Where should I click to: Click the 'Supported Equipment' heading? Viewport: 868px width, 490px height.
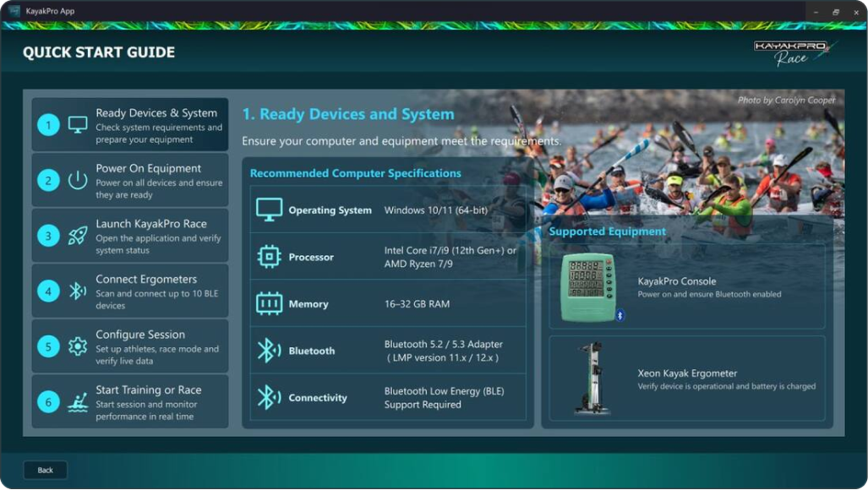click(x=608, y=231)
